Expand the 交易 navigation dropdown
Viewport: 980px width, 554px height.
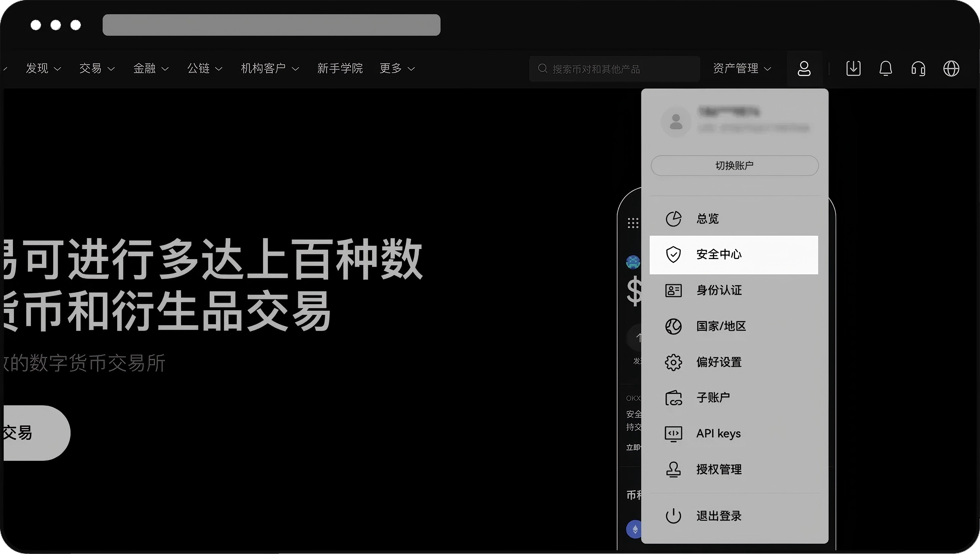(x=97, y=69)
